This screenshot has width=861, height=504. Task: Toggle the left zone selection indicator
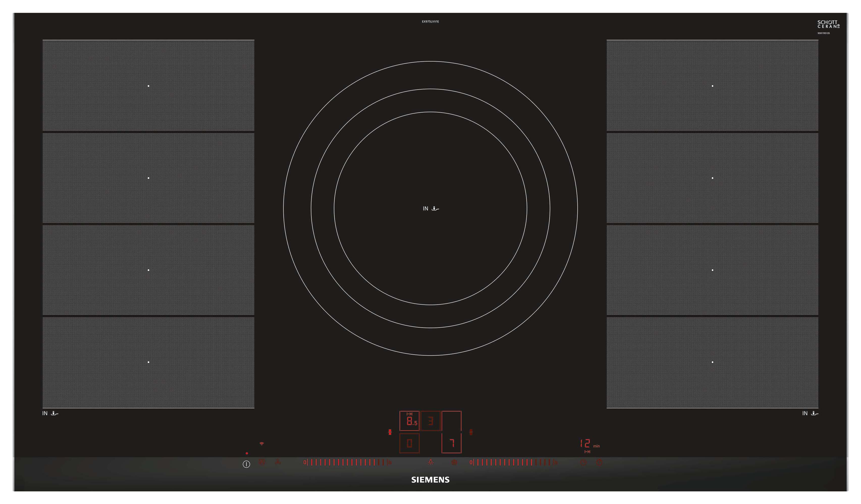pos(390,432)
